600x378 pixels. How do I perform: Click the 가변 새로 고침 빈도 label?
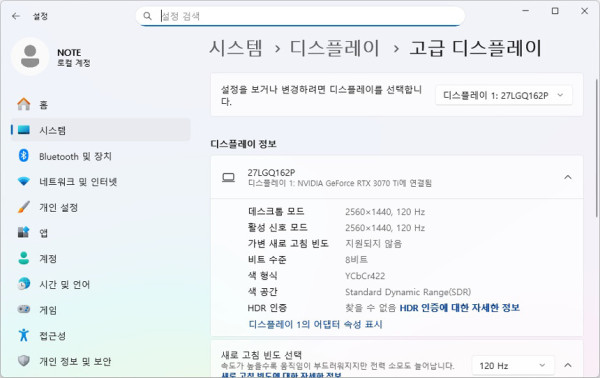[x=288, y=244]
